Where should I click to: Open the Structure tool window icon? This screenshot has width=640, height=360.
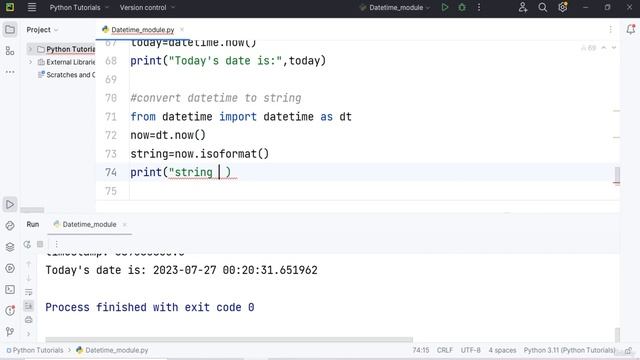pos(10,51)
